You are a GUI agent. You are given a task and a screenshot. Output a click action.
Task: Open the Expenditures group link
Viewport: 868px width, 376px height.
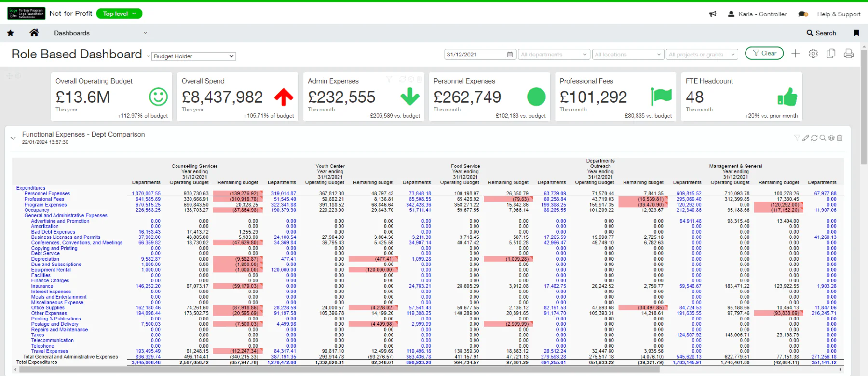tap(31, 188)
